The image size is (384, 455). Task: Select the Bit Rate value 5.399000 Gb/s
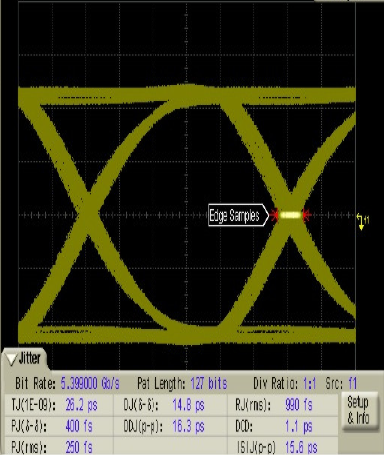coord(90,384)
